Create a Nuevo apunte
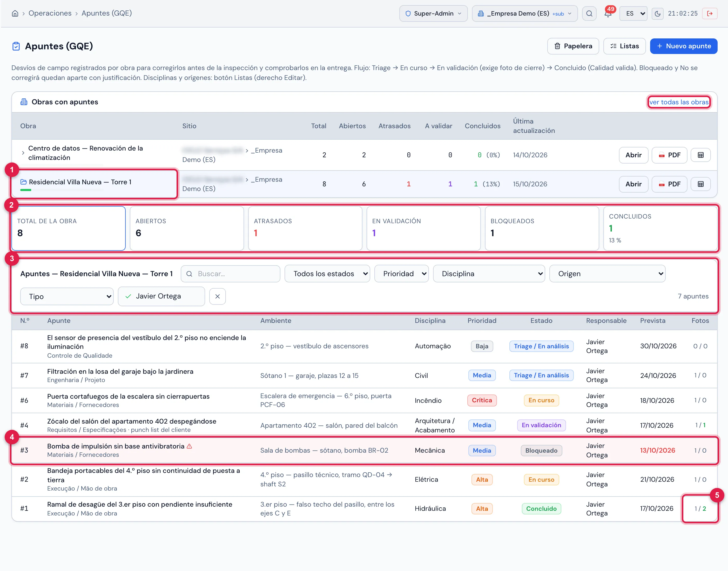The width and height of the screenshot is (728, 571). tap(684, 46)
